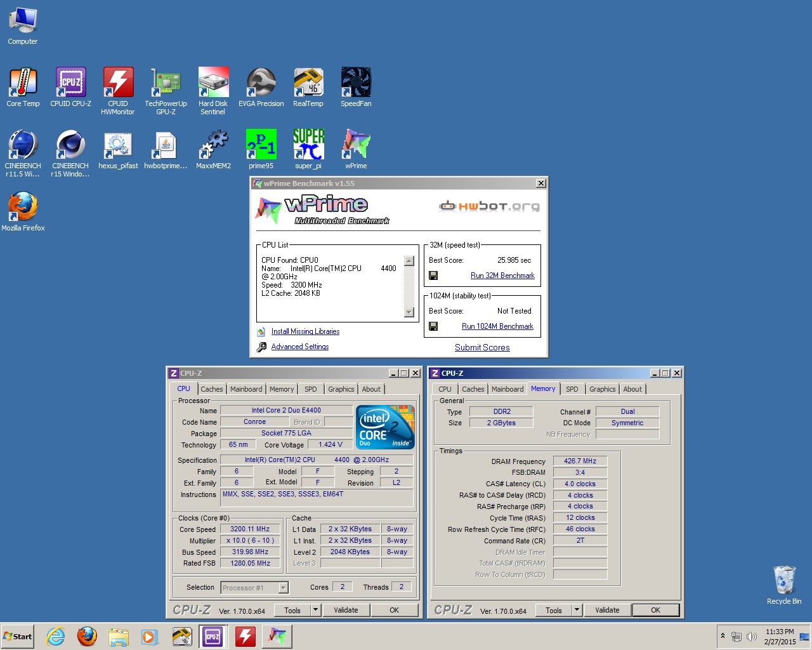Viewport: 812px width, 650px height.
Task: Click the volume icon in the system tray
Action: 752,637
